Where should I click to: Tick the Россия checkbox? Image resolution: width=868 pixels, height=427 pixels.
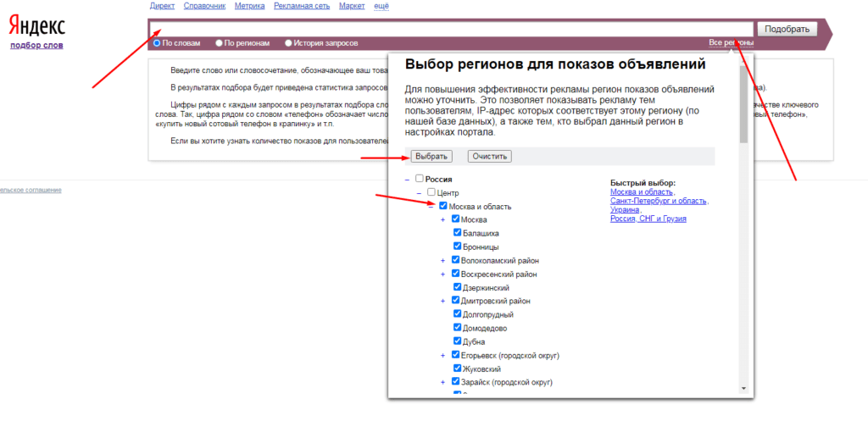(420, 179)
